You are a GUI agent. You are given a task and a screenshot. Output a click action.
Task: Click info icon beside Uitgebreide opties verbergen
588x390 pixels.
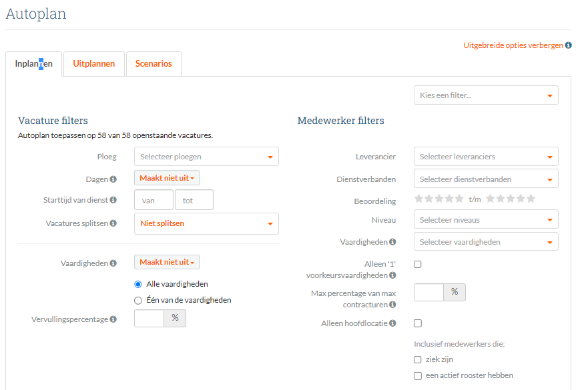click(568, 45)
